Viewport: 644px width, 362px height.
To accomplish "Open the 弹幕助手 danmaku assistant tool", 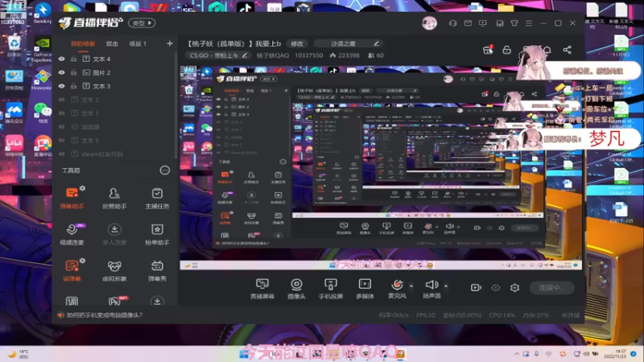I will (72, 199).
